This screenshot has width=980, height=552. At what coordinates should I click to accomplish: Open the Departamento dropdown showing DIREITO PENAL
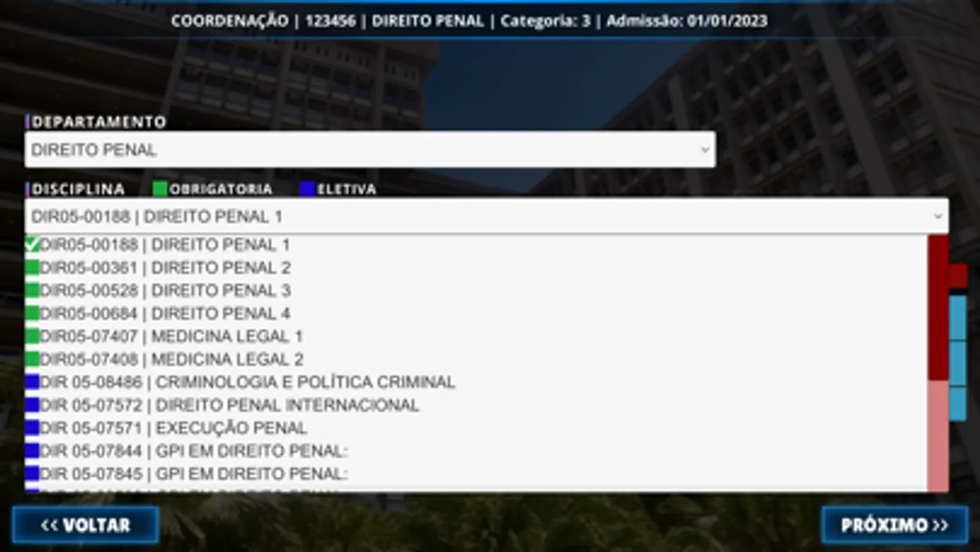coord(370,150)
